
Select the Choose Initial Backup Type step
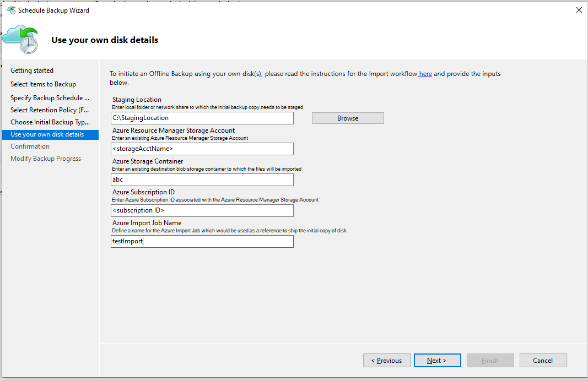48,122
